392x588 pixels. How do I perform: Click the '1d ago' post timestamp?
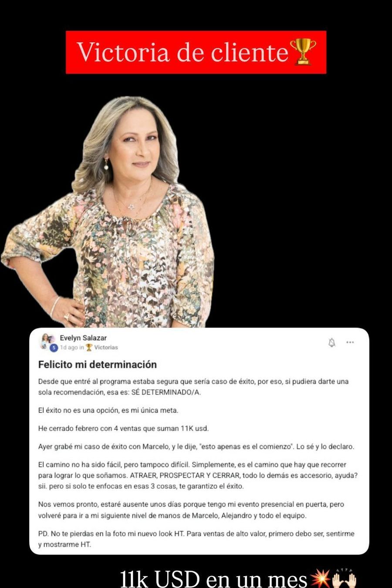click(x=68, y=348)
